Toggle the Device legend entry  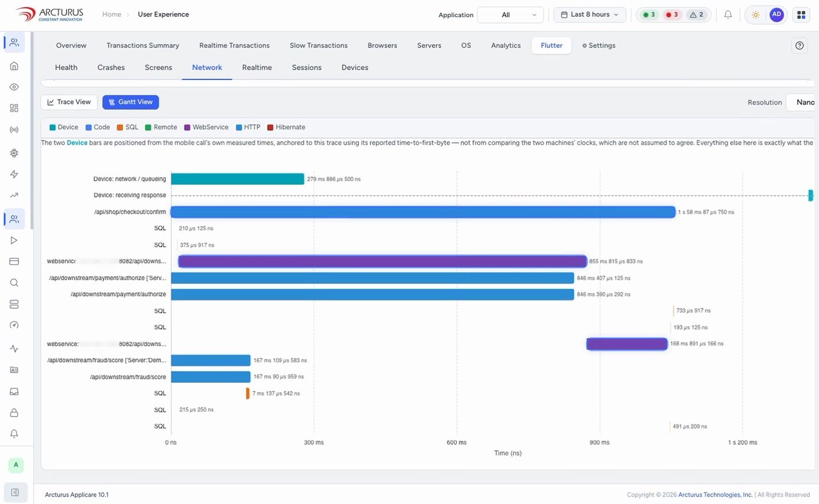[64, 127]
